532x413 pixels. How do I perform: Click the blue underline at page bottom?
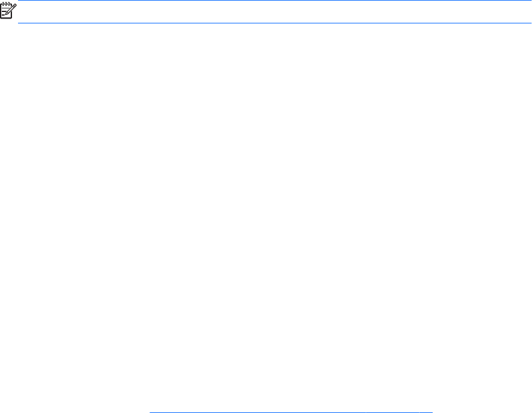coord(291,412)
